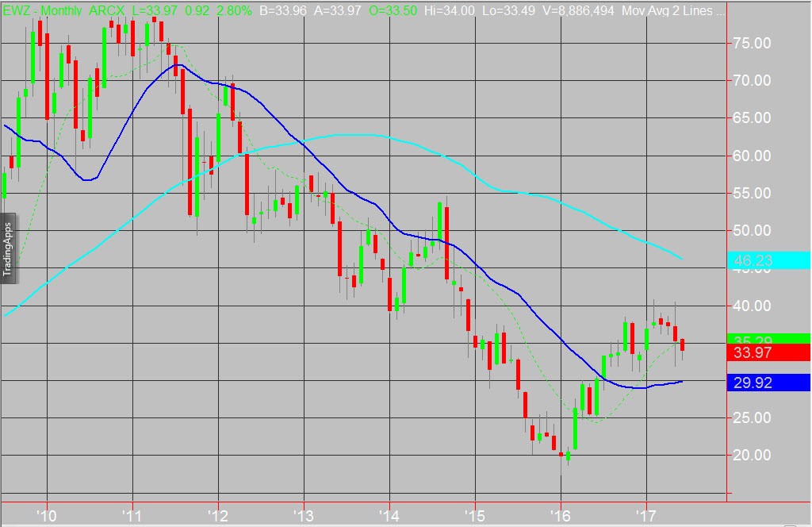Screen dimensions: 812x527
Task: Click the '12 year label on time axis
Action: [218, 516]
